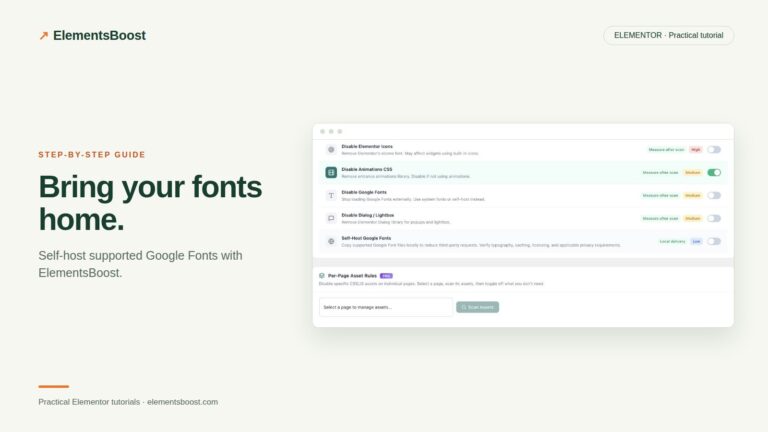Click the 'Disable Animations CSS' title
This screenshot has width=768, height=432.
pyautogui.click(x=367, y=169)
